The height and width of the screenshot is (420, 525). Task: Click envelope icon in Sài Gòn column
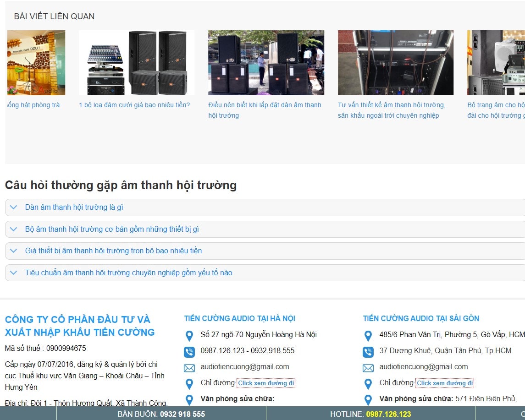point(368,368)
